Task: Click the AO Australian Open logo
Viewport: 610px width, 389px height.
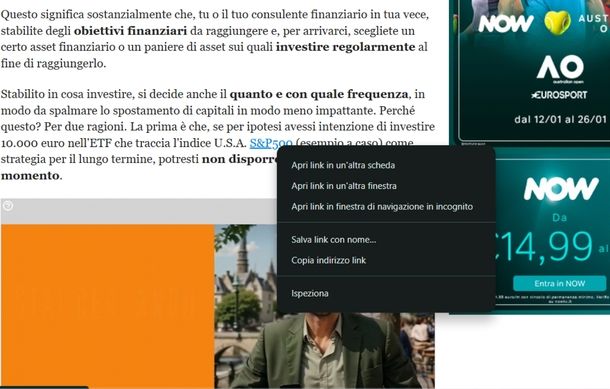Action: point(560,68)
